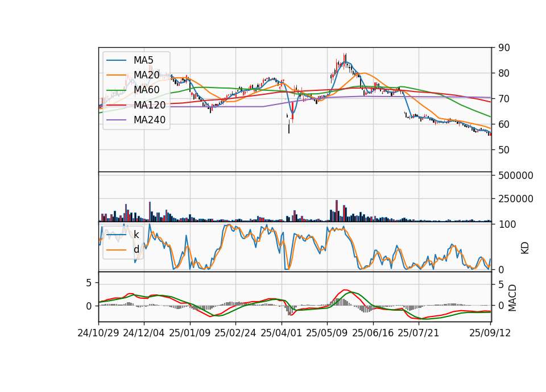Viewport: 546px width, 392px height.
Task: Click the 24/12/04 date axis label
Action: tap(144, 333)
